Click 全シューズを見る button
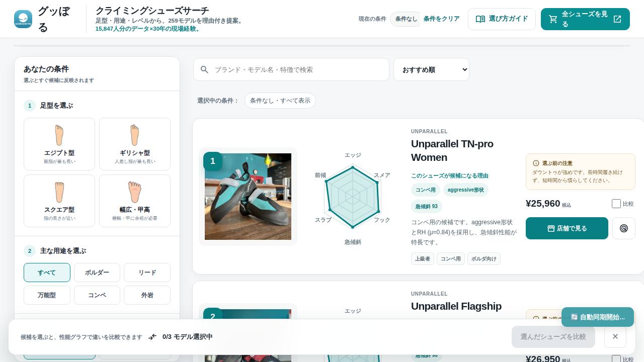644x362 pixels. point(585,19)
